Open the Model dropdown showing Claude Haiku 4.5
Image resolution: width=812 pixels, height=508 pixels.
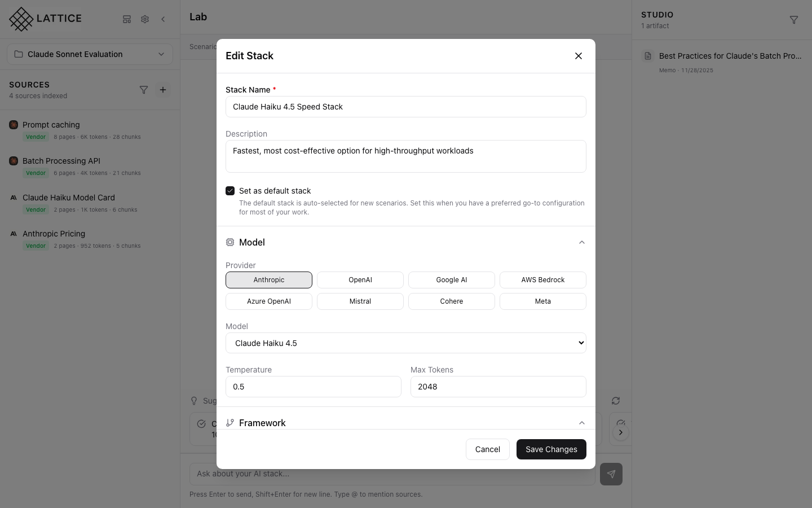(x=406, y=343)
